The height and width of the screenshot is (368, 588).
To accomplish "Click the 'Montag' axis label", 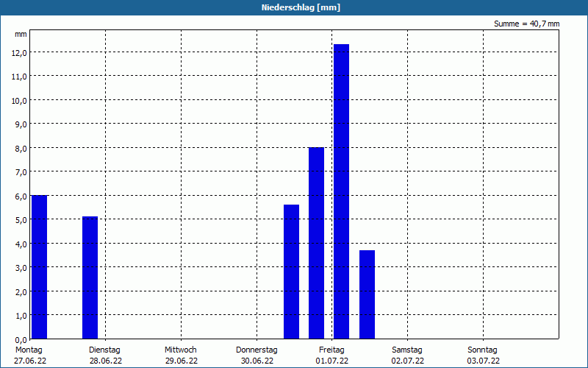I will [x=29, y=350].
